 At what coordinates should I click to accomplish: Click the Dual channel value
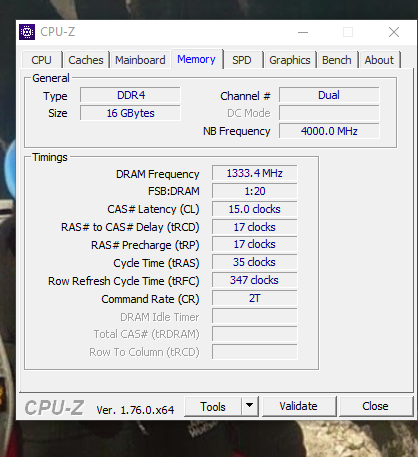point(329,95)
